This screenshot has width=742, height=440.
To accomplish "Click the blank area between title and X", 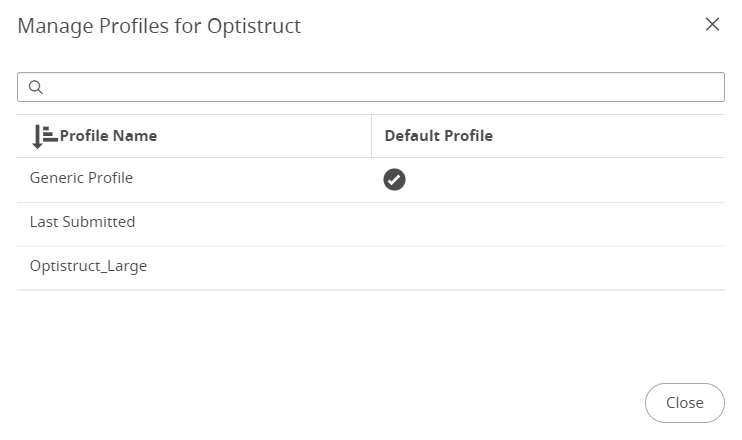I will point(503,26).
